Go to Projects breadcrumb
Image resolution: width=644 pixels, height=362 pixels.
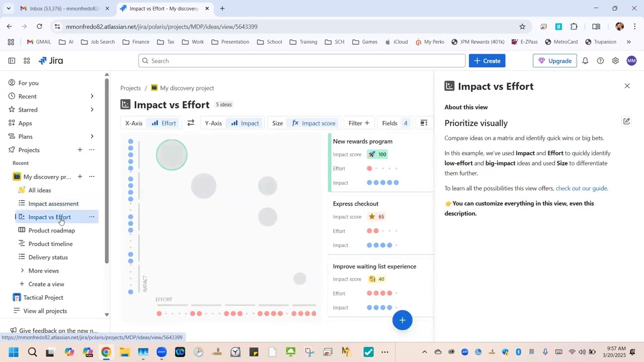pyautogui.click(x=131, y=88)
